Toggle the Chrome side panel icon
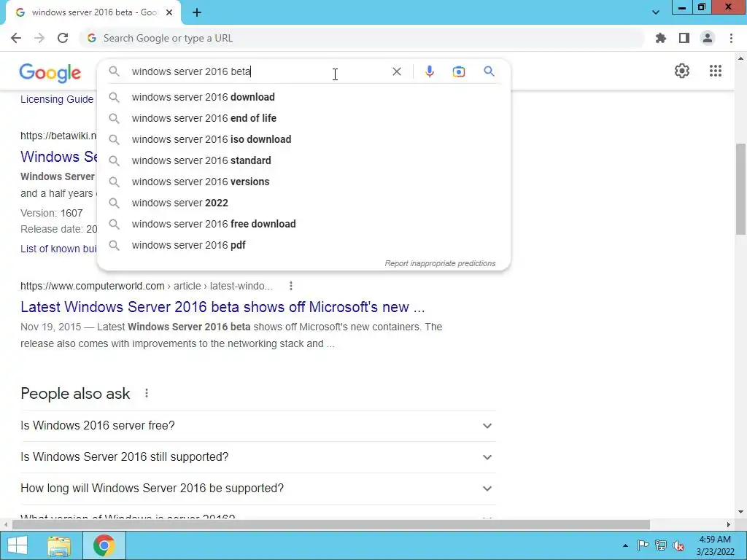The image size is (747, 560). click(x=684, y=38)
